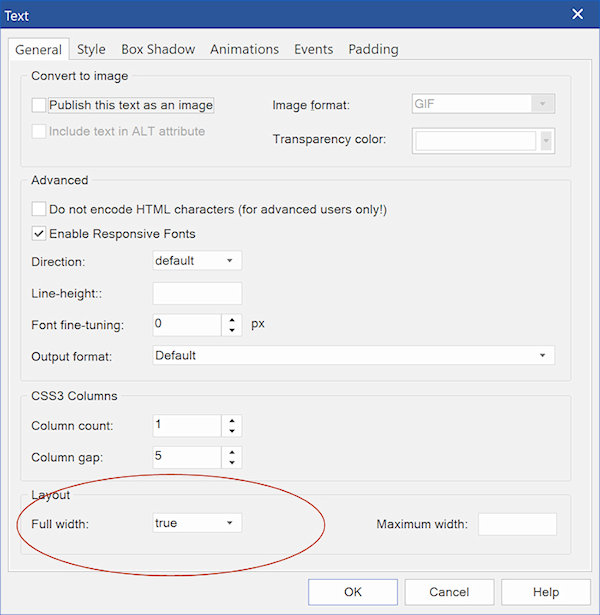Screen dimensions: 600x615
Task: Switch to the Style tab
Action: click(x=91, y=49)
